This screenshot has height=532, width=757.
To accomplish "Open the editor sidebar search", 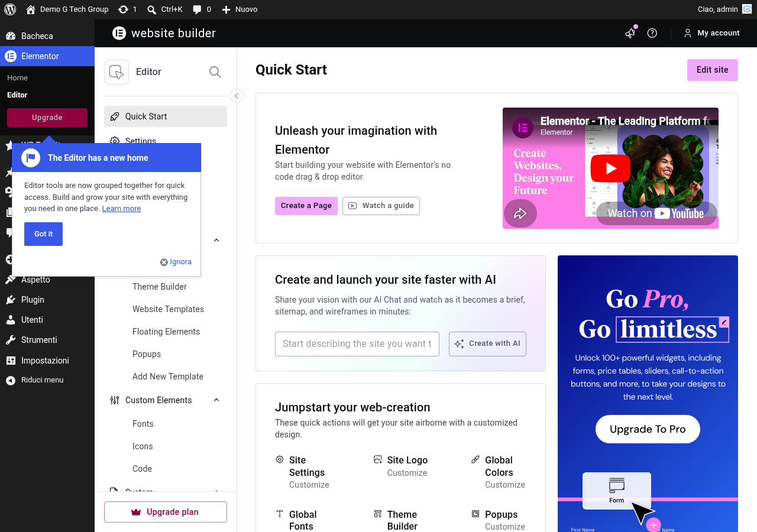I will coord(215,72).
